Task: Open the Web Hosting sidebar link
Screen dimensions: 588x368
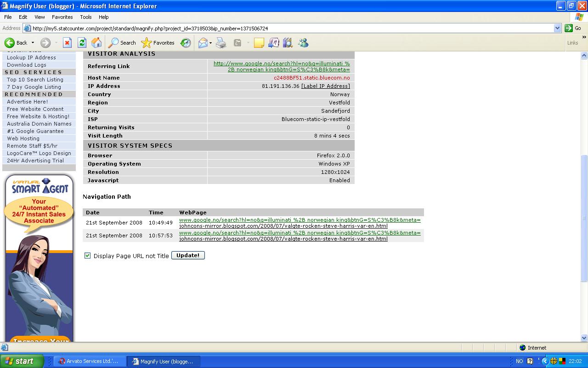Action: click(x=23, y=138)
